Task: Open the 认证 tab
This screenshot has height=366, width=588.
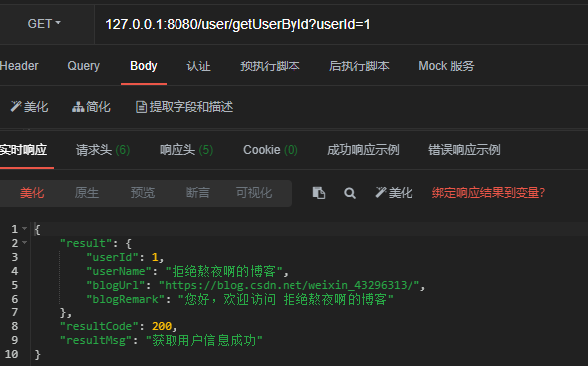Action: click(x=198, y=66)
